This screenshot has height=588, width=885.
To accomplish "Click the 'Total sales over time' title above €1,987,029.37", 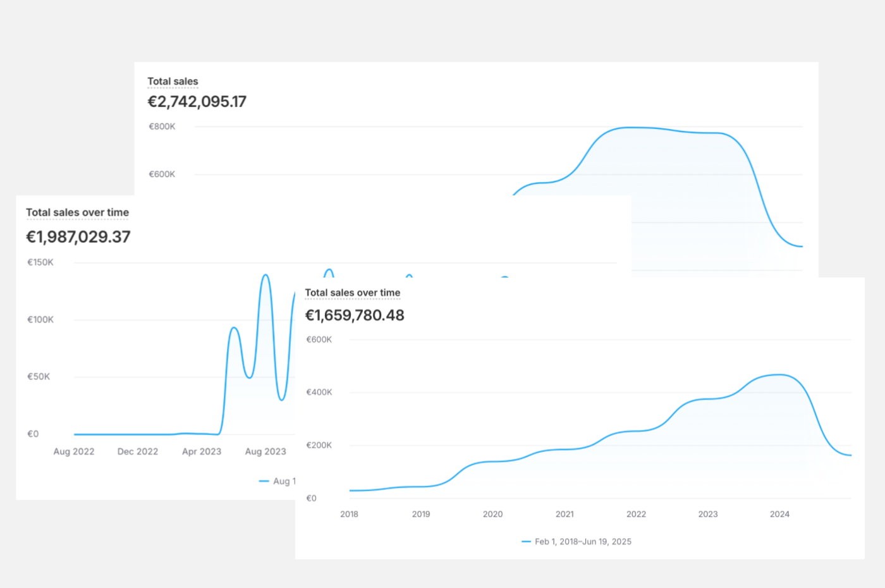I will 77,212.
